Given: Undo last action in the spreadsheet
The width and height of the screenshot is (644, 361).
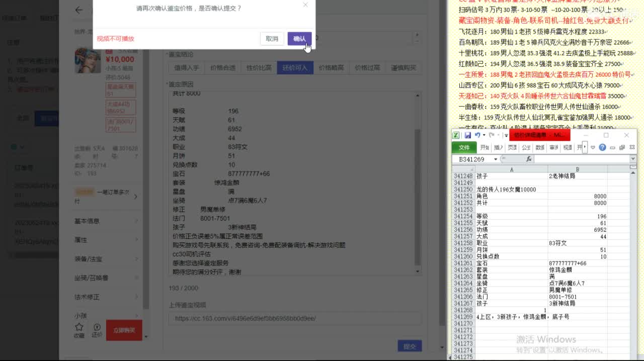Looking at the screenshot, I should click(x=477, y=135).
